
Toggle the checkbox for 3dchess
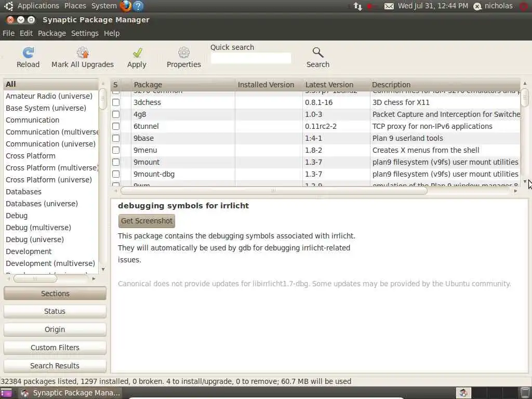[116, 102]
